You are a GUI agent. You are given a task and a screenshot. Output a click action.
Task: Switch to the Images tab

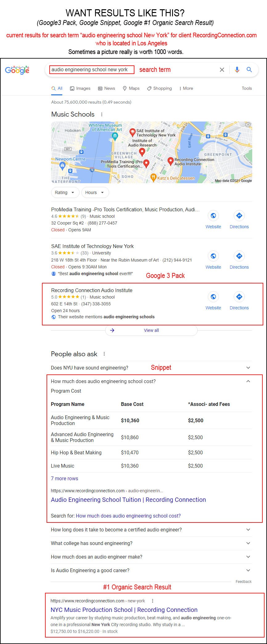coord(80,88)
